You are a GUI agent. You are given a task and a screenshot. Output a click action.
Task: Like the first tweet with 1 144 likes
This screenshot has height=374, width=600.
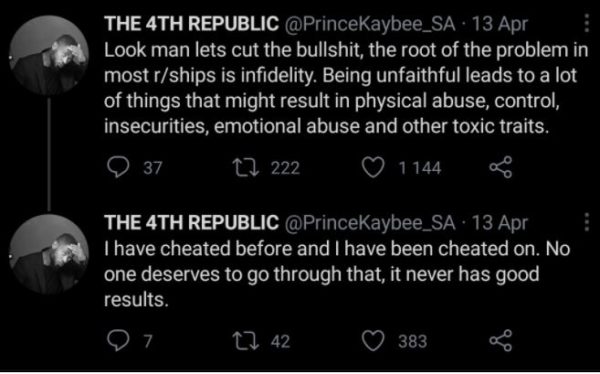click(373, 168)
